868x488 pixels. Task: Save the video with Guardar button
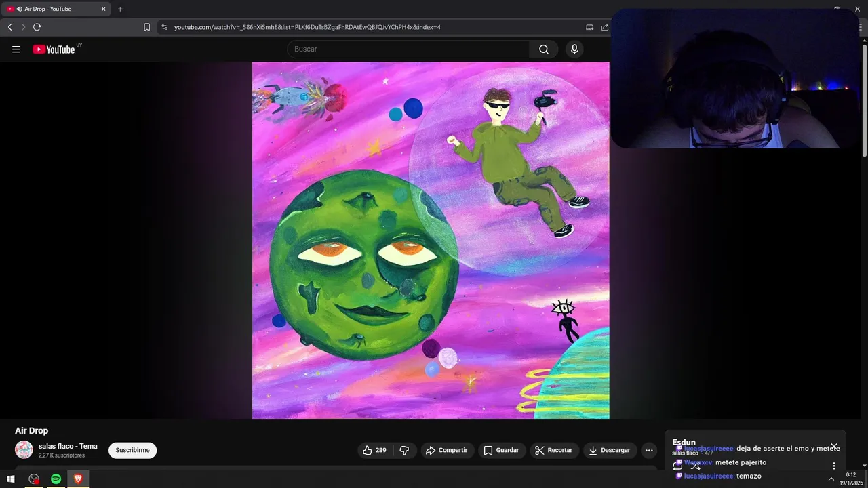(x=501, y=450)
